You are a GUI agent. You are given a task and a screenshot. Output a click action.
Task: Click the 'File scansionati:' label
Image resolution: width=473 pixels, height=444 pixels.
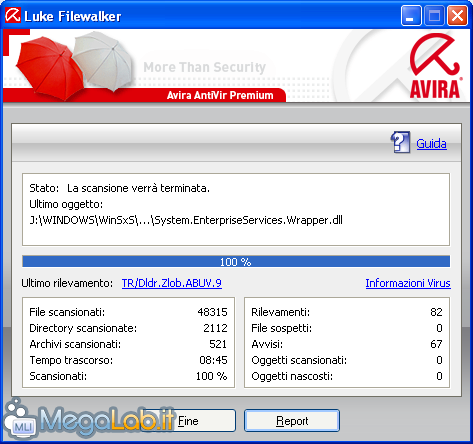pyautogui.click(x=67, y=312)
